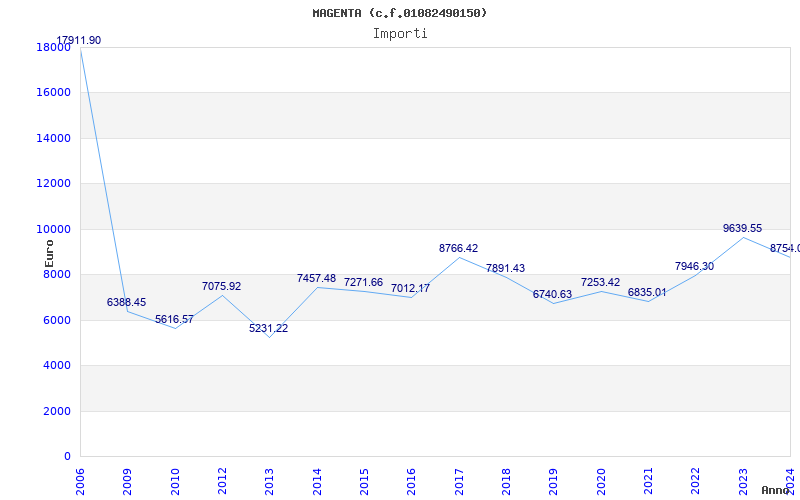
Task: Select the 6740.63 data label
Action: point(552,294)
